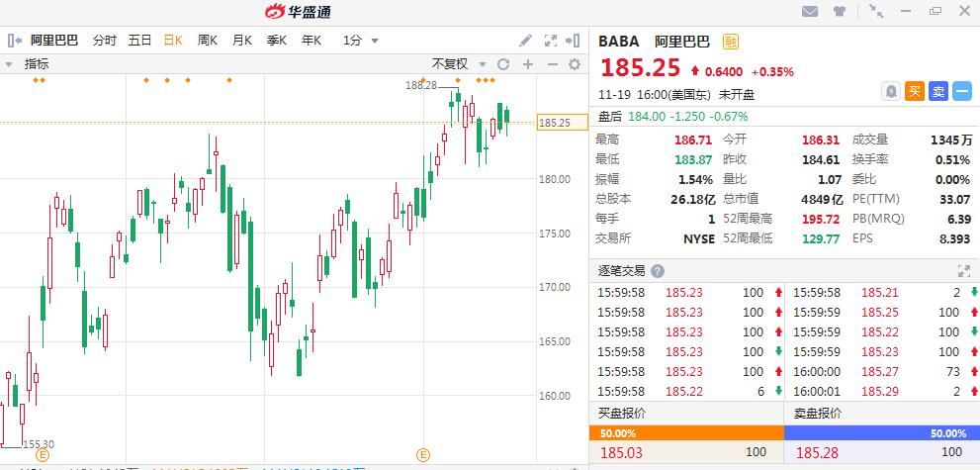
Task: Zoom out the chart with minus
Action: point(552,63)
